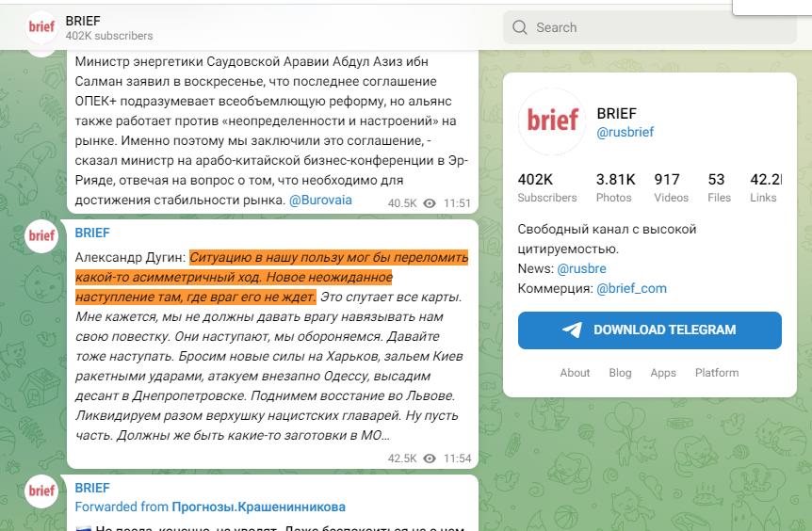812x531 pixels.
Task: Open the 11:54 post timestamp
Action: click(457, 459)
